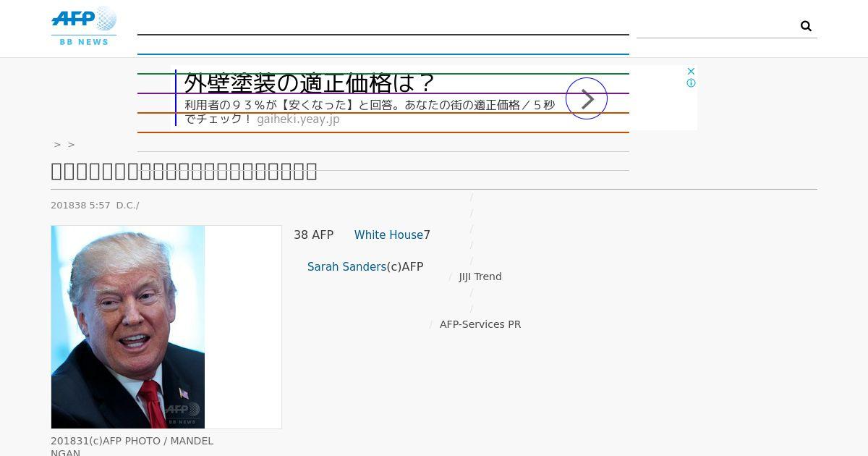
Task: Click the ad's circular arrow button
Action: (x=587, y=98)
